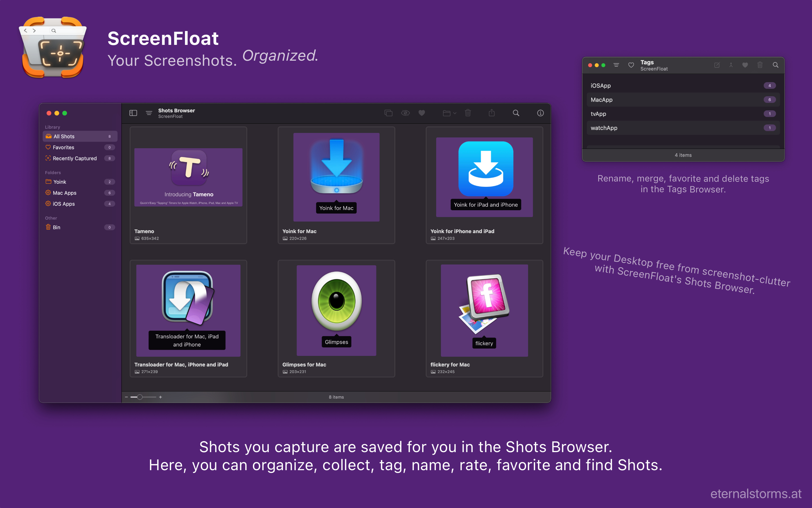Favorite selected shot with heart icon in Shots Browser
812x508 pixels.
pyautogui.click(x=422, y=113)
